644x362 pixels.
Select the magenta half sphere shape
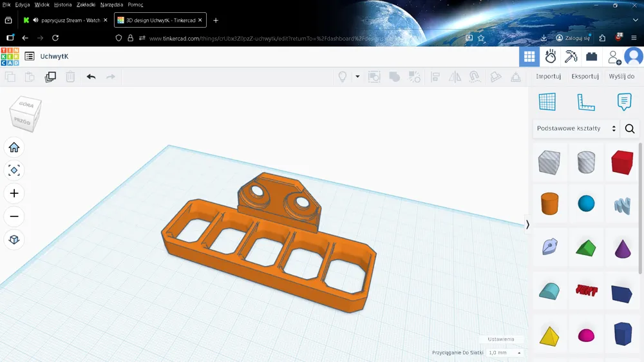[586, 336]
